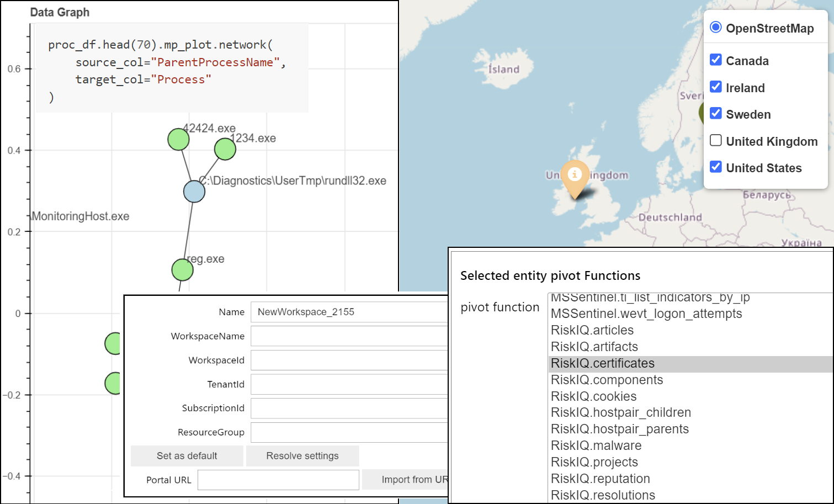Uncheck the Canada layer checkbox

[x=716, y=60]
